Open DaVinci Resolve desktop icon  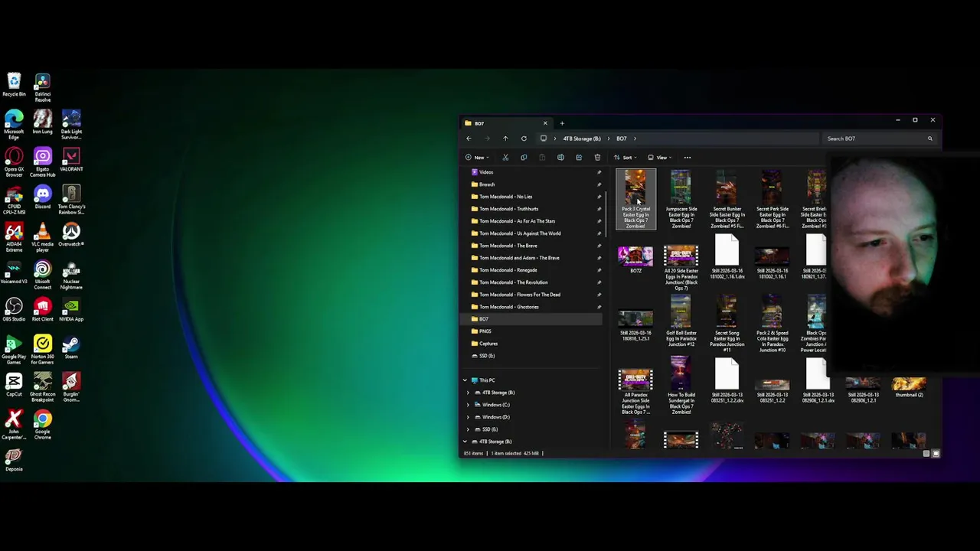click(42, 88)
